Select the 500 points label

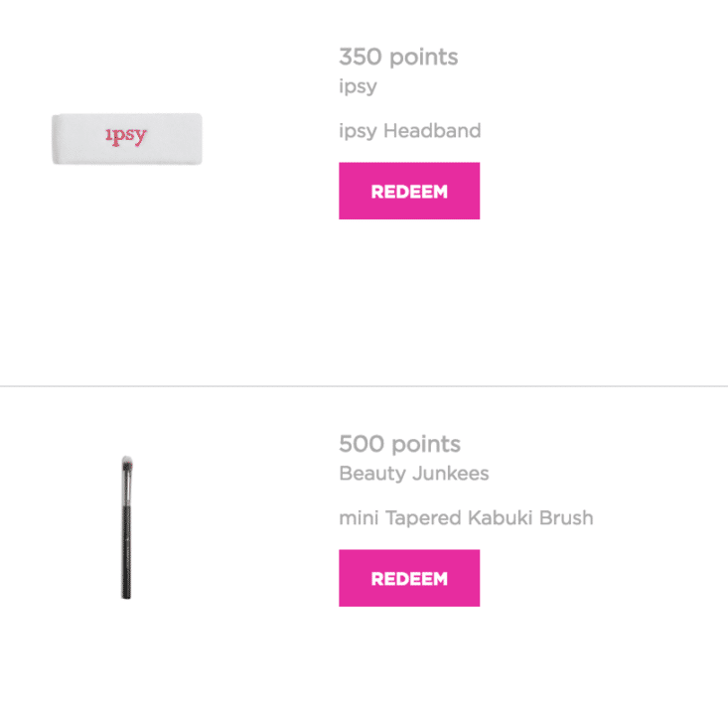pyautogui.click(x=399, y=444)
